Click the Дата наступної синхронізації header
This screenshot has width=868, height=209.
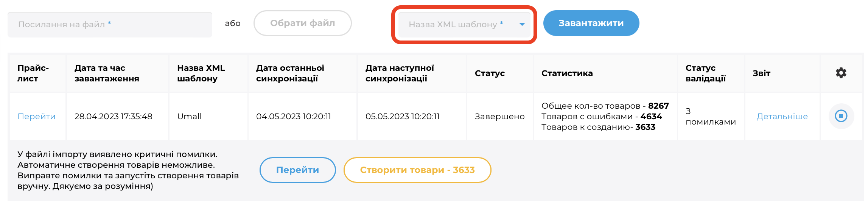click(400, 73)
